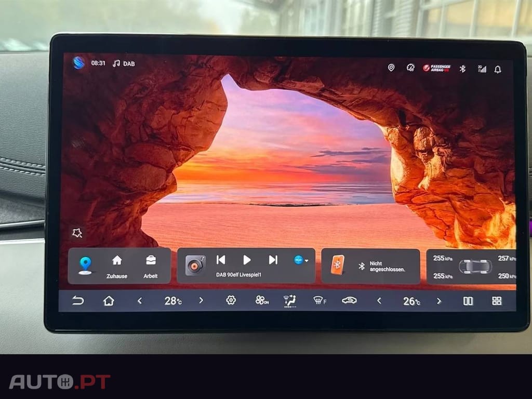Increase driver temperature from 28°C
Viewport: 532px width, 399px height.
[x=201, y=300]
